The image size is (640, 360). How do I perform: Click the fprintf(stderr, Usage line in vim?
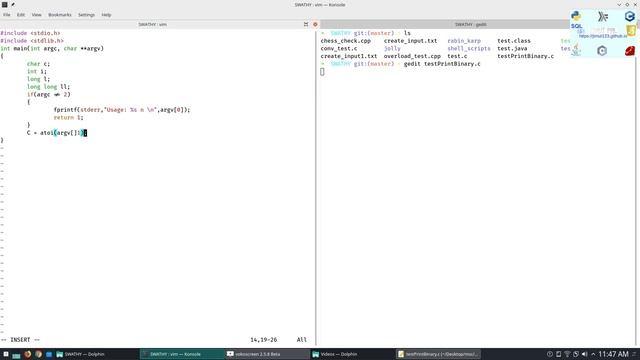coord(122,110)
